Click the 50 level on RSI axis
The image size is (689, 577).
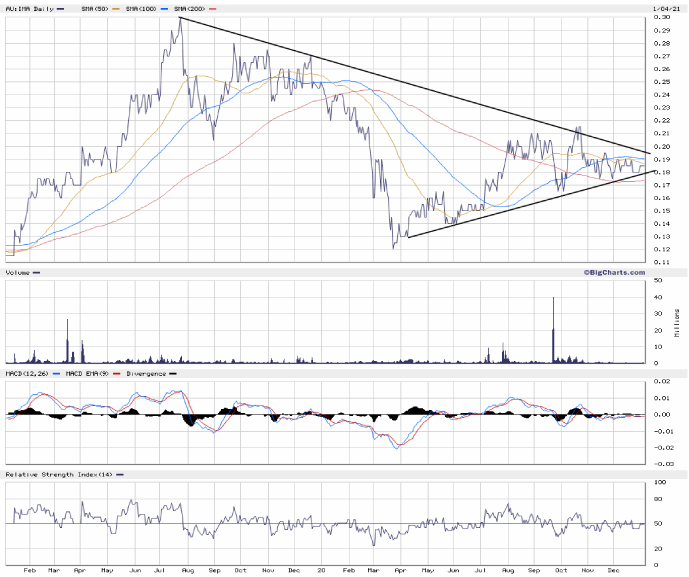[658, 523]
